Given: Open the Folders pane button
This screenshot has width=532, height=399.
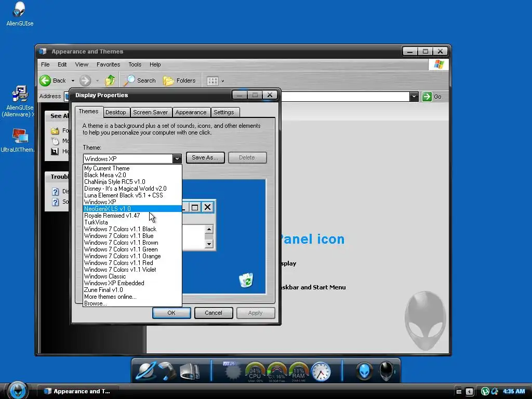Looking at the screenshot, I should pos(179,81).
